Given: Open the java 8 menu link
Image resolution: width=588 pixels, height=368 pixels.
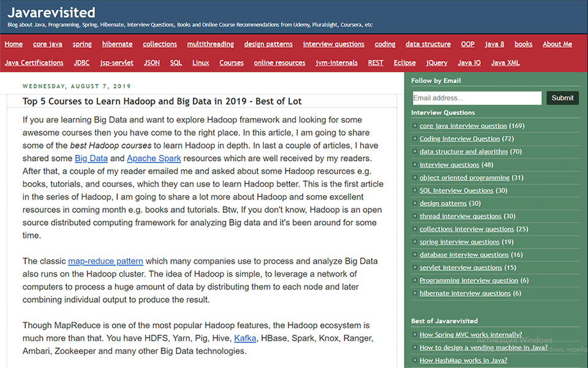Looking at the screenshot, I should tap(494, 44).
